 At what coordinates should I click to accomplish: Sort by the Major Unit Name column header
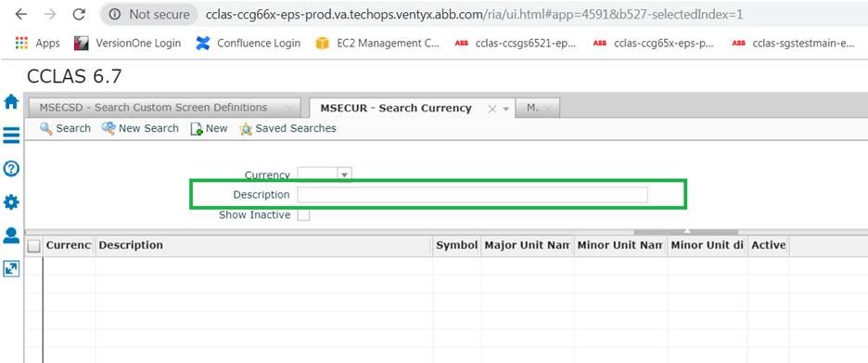click(527, 245)
